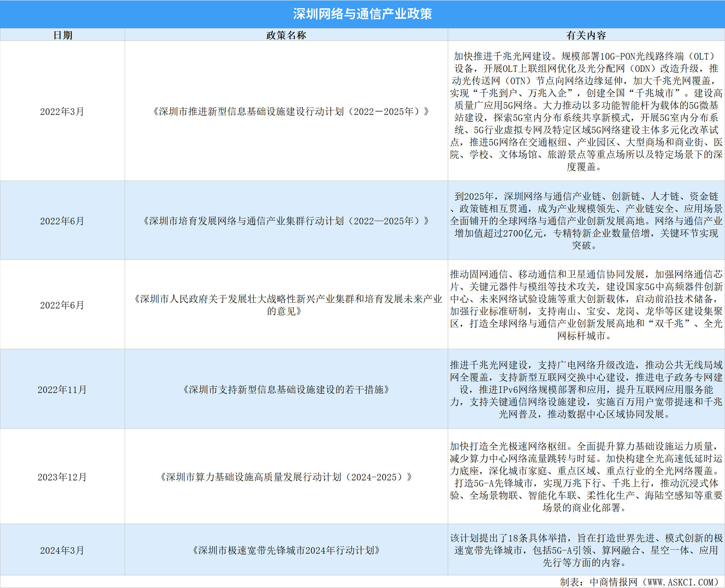
Task: Click the 2022年11月 date cell
Action: (x=62, y=389)
